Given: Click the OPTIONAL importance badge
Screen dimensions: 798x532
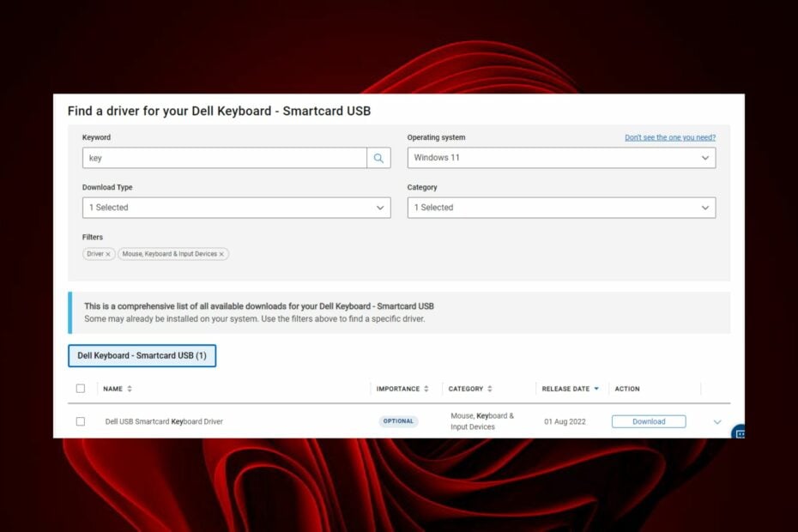Looking at the screenshot, I should pyautogui.click(x=398, y=421).
